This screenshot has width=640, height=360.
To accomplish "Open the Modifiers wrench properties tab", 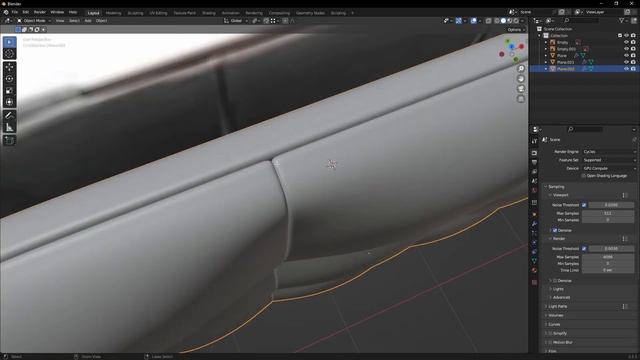I will [534, 224].
